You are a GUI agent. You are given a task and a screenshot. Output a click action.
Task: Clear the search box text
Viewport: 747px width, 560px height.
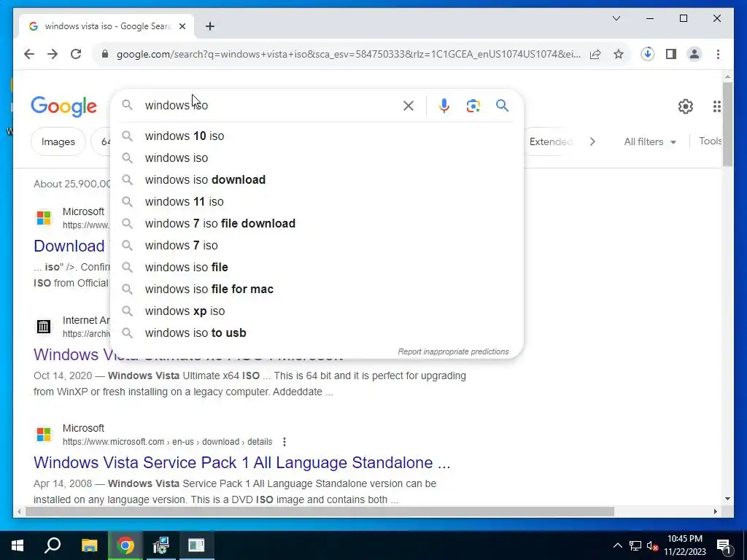pos(409,105)
